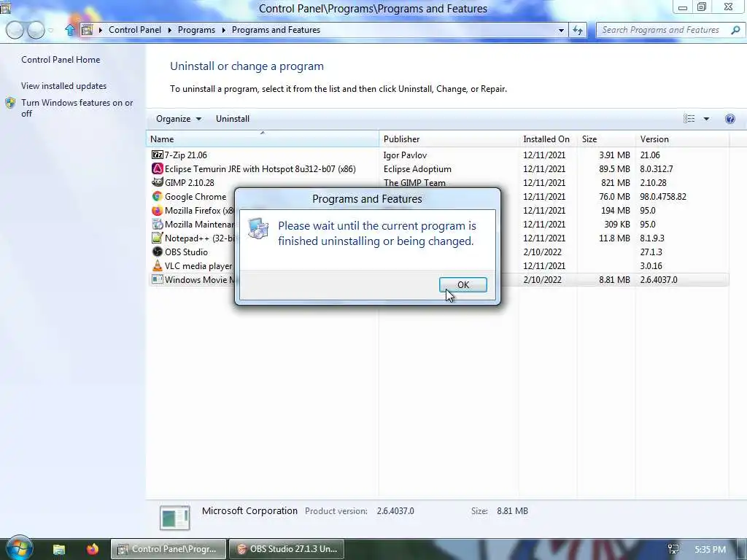
Task: Expand the recent pages dropdown arrow
Action: click(x=50, y=30)
